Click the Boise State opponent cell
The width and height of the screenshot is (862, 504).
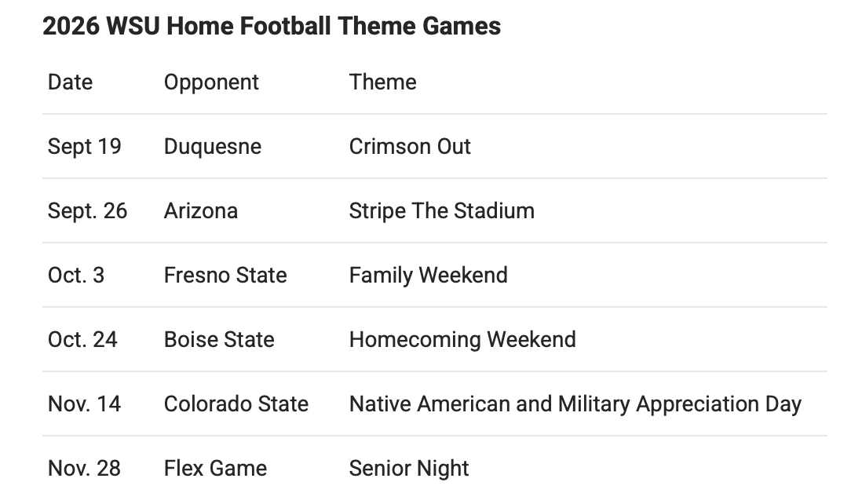[x=219, y=339]
